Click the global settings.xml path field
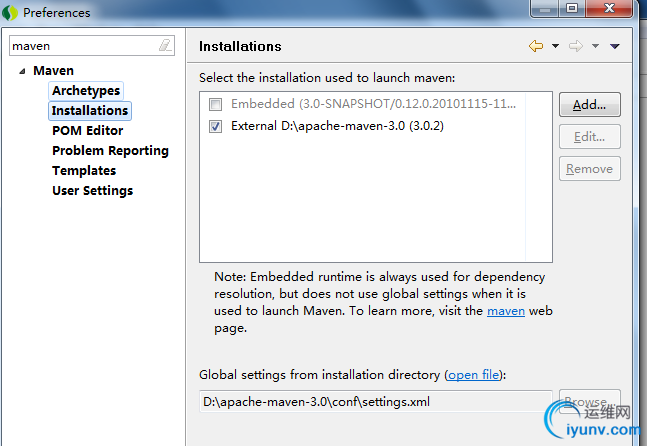 (x=375, y=401)
